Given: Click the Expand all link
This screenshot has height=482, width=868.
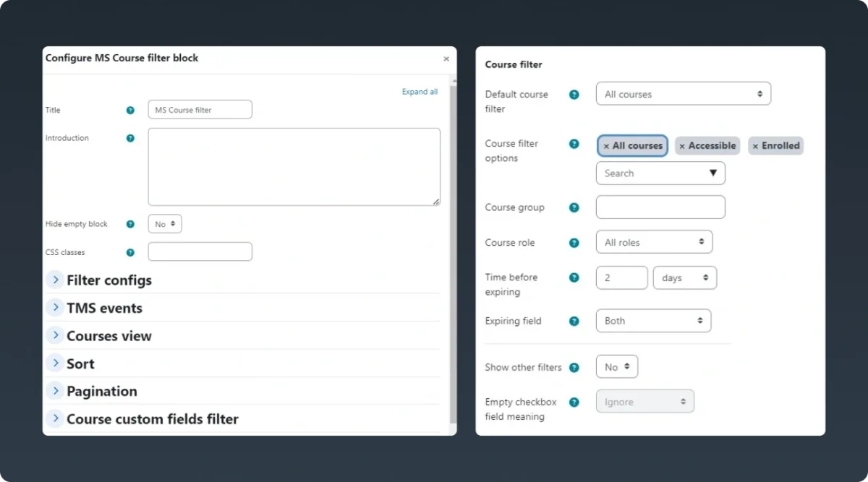Looking at the screenshot, I should (420, 92).
